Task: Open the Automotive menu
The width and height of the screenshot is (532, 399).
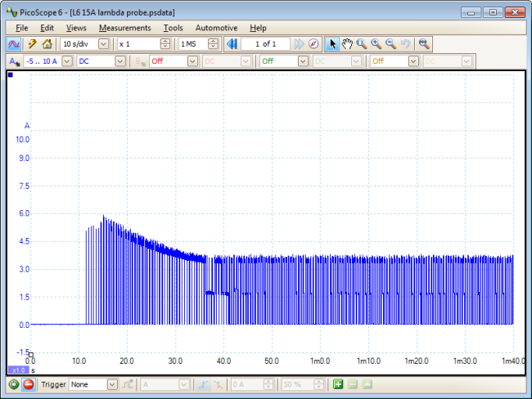Action: pyautogui.click(x=216, y=28)
